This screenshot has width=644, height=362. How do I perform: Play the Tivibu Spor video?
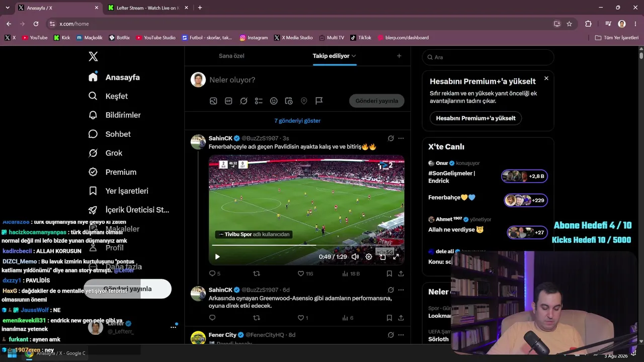(217, 256)
